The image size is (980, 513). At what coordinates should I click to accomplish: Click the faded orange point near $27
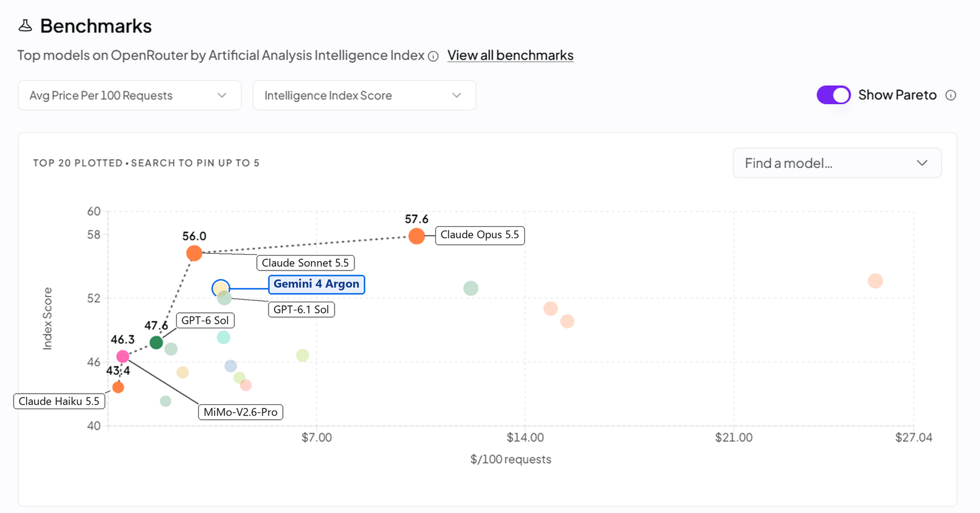pyautogui.click(x=875, y=281)
